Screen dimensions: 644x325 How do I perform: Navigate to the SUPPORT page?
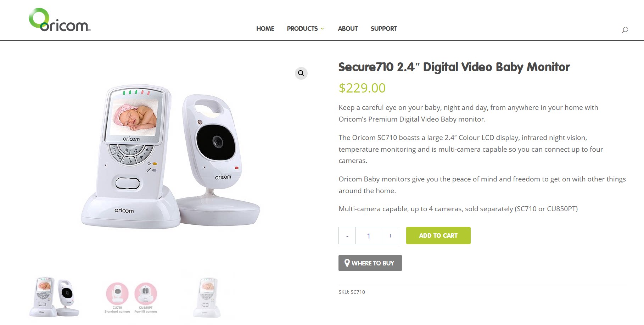click(383, 29)
